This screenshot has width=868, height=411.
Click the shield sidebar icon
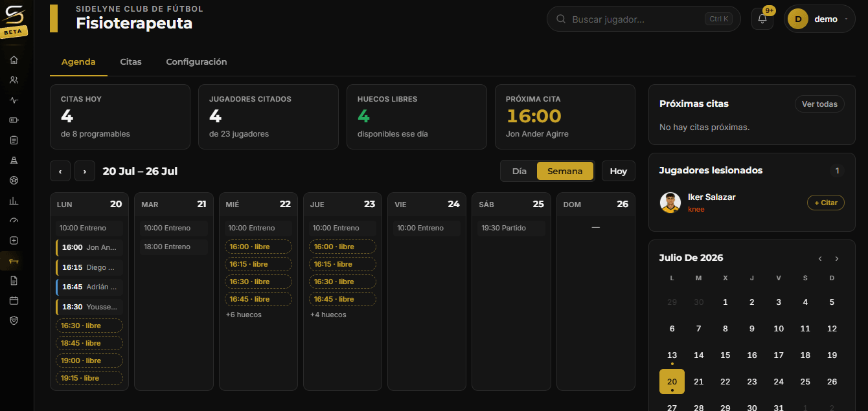(14, 320)
